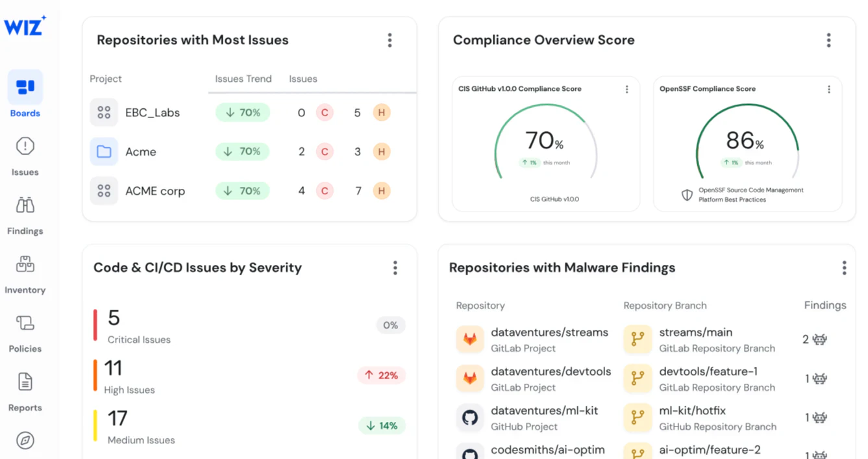
Task: Click the compass icon in sidebar
Action: pyautogui.click(x=25, y=441)
